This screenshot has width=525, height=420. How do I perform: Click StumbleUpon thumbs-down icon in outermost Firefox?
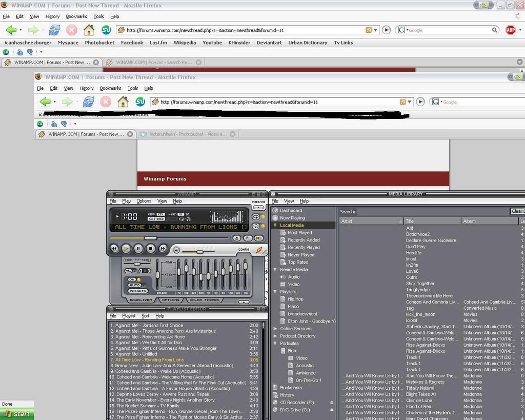[x=30, y=52]
